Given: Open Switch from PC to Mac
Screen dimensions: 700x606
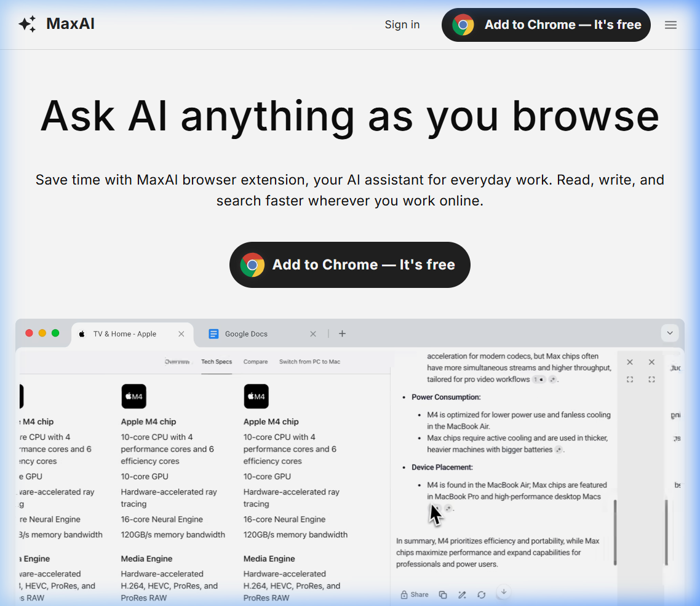Looking at the screenshot, I should point(310,362).
